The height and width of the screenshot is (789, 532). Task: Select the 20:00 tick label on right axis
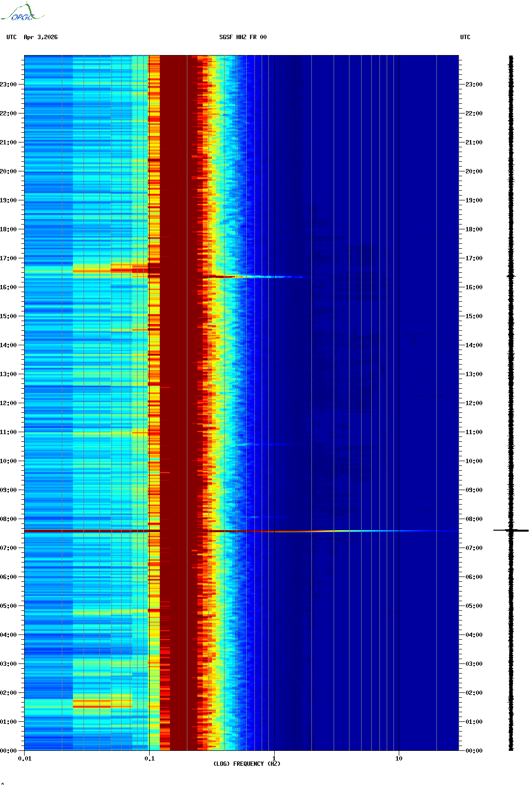pyautogui.click(x=474, y=171)
